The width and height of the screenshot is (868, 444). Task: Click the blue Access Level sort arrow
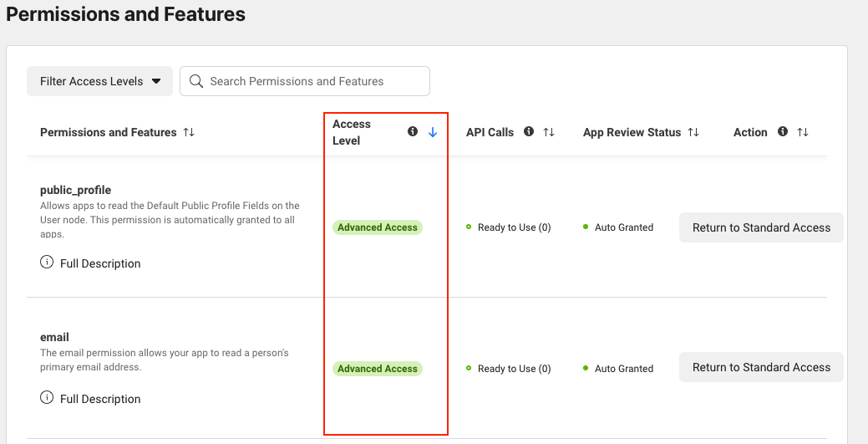click(433, 132)
